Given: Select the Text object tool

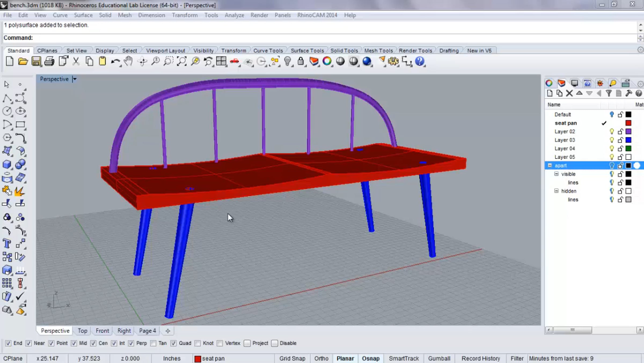Looking at the screenshot, I should (x=7, y=244).
